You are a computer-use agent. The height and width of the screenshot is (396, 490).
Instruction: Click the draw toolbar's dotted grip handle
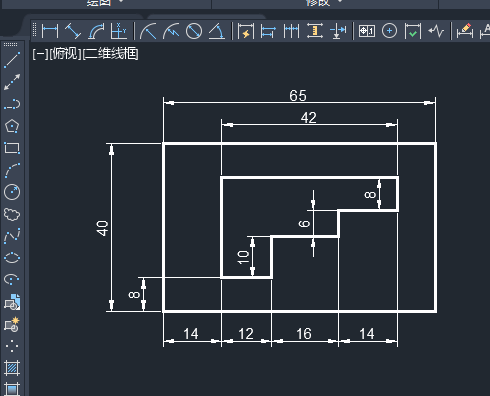[x=10, y=44]
